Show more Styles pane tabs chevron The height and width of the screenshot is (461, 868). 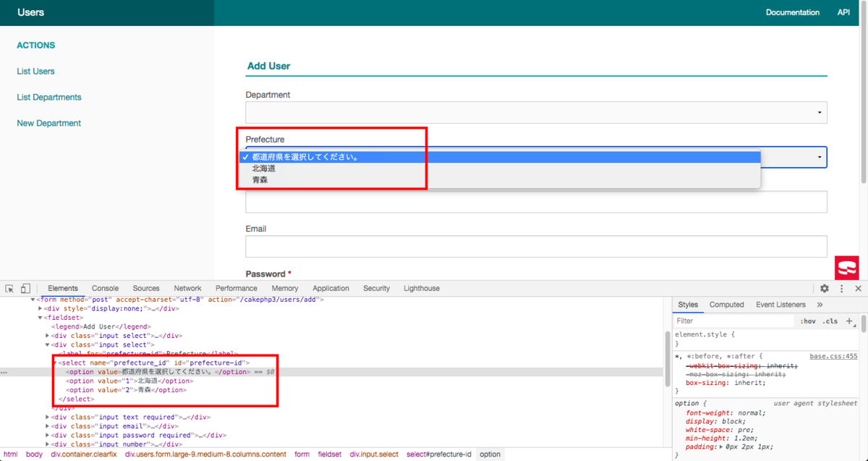(x=820, y=305)
